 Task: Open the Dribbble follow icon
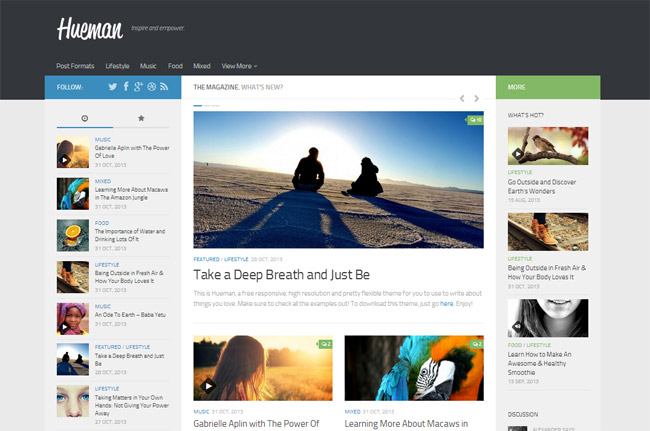tap(152, 87)
